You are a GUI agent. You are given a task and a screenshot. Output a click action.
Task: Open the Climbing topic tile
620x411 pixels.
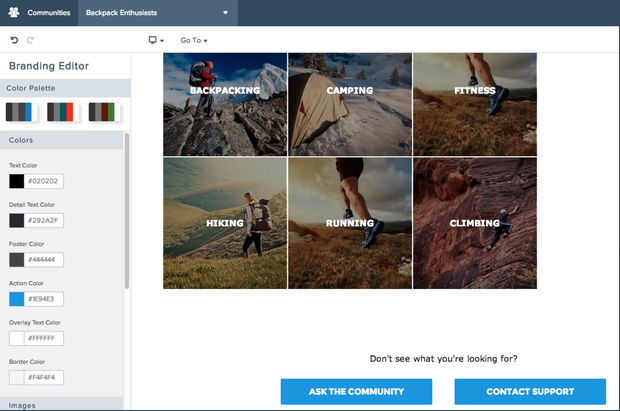pyautogui.click(x=475, y=223)
